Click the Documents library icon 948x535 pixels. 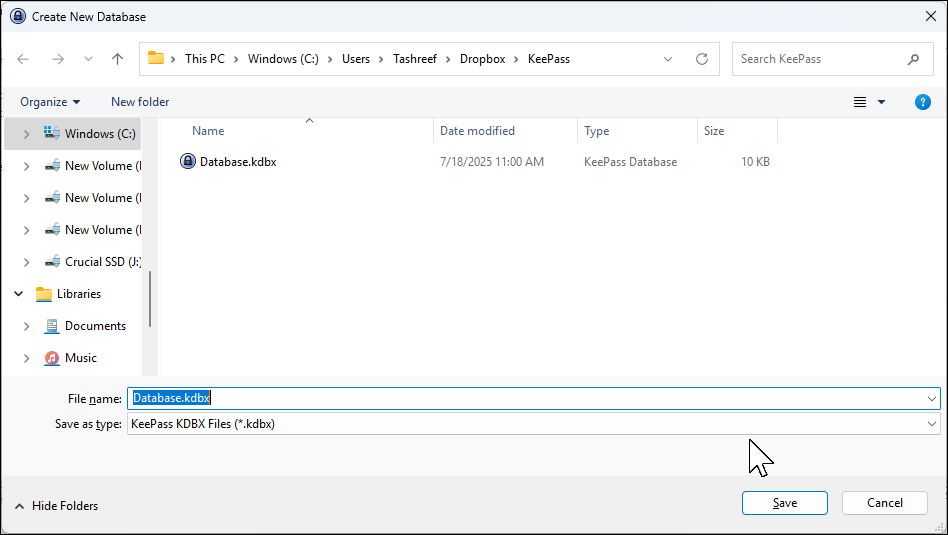(x=52, y=326)
